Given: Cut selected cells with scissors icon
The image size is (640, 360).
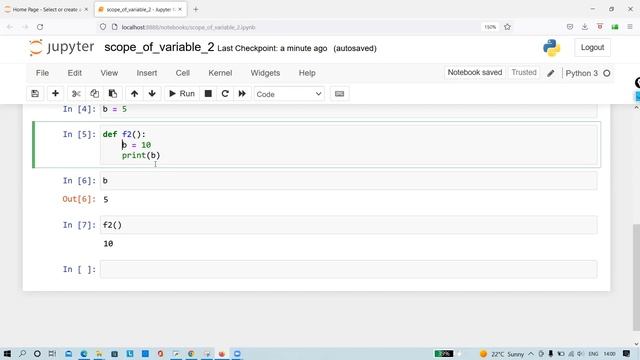Looking at the screenshot, I should coord(76,94).
